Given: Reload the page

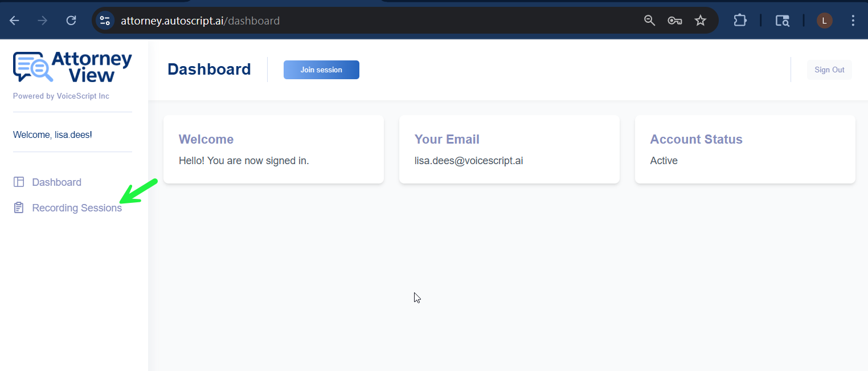Looking at the screenshot, I should (71, 21).
